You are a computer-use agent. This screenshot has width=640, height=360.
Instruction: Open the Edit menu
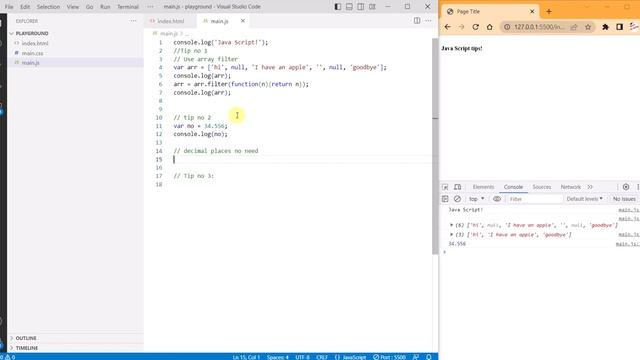tap(25, 7)
